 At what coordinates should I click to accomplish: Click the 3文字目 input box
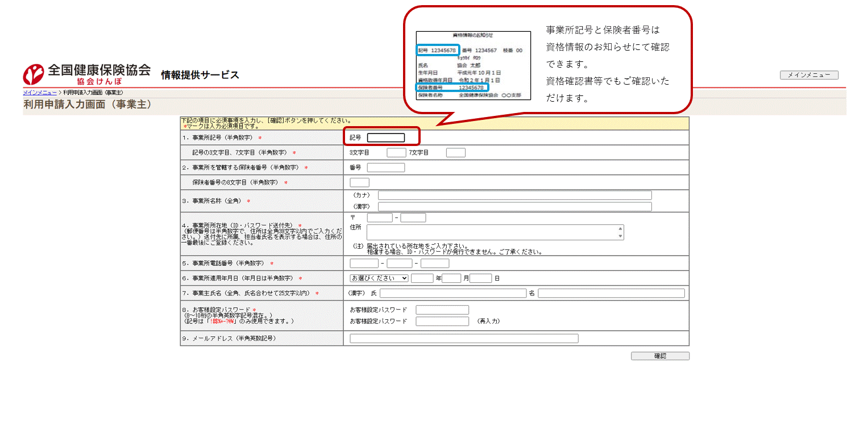click(x=396, y=152)
